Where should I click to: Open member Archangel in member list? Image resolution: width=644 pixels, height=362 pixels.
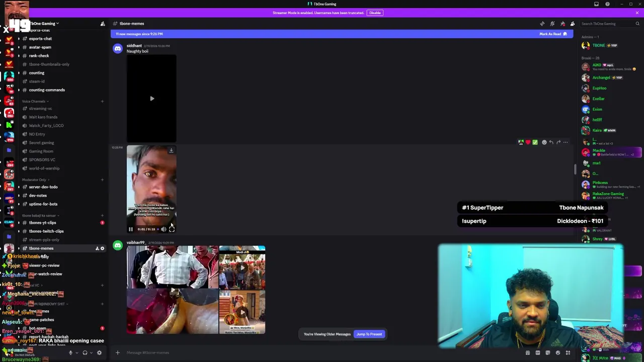(611, 77)
